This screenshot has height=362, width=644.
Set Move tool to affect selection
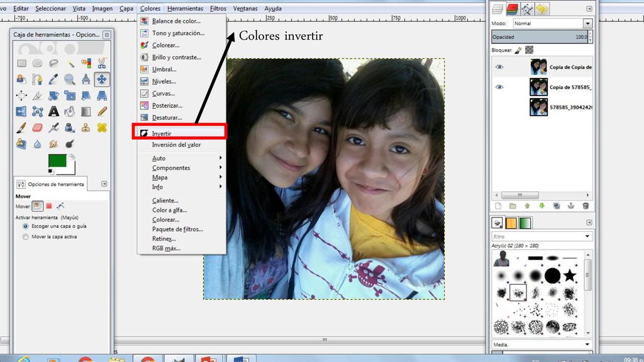[x=49, y=206]
